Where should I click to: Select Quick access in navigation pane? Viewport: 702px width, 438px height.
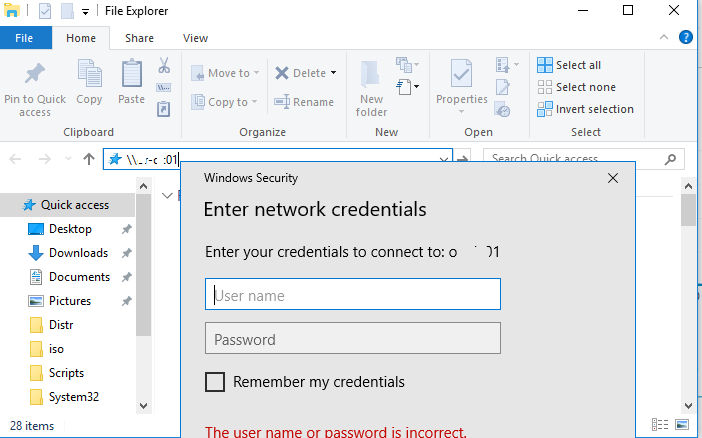[x=67, y=205]
